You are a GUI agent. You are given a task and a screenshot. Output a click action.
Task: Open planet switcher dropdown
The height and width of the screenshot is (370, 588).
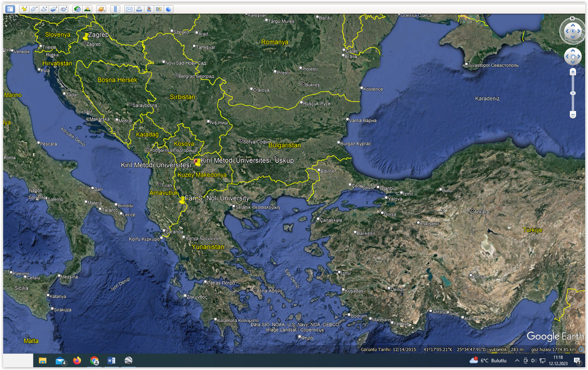[101, 9]
